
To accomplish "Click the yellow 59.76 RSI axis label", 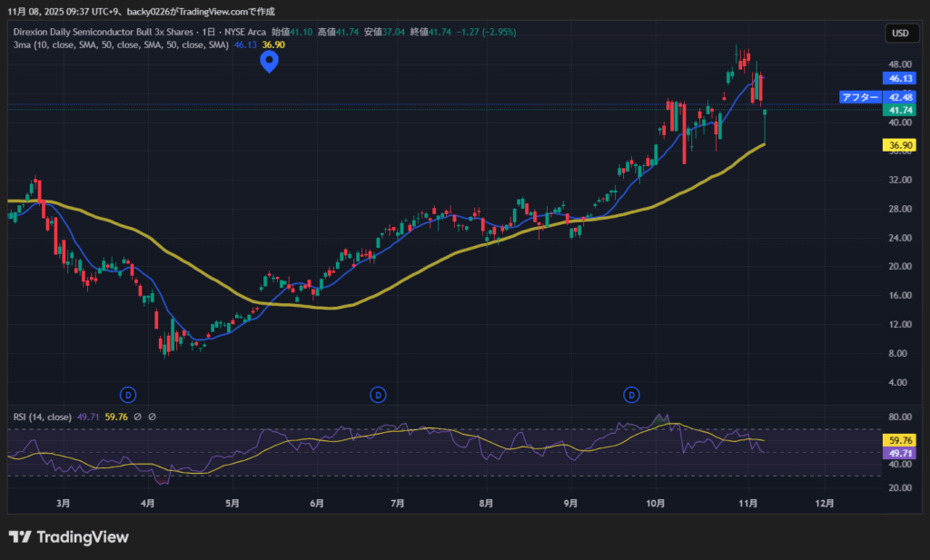I will click(900, 440).
